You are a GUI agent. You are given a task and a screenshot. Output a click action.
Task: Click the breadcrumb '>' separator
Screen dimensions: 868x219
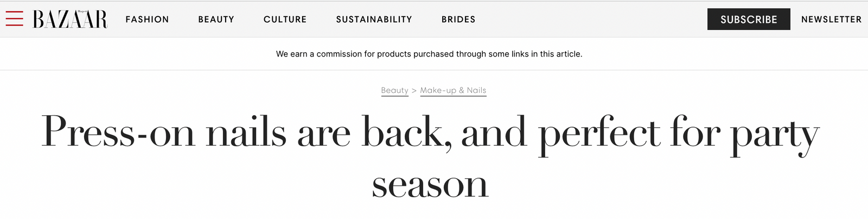pyautogui.click(x=414, y=91)
